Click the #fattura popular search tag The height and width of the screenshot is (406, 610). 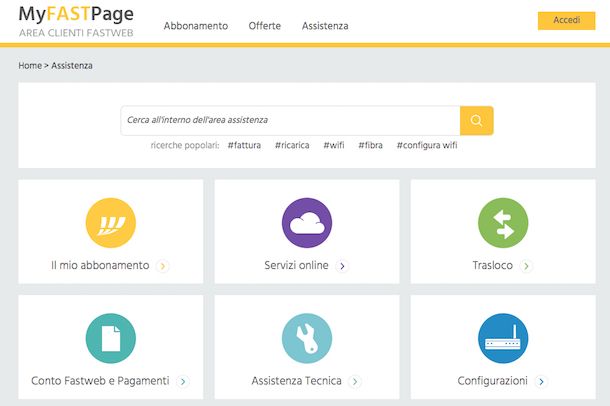(x=244, y=145)
